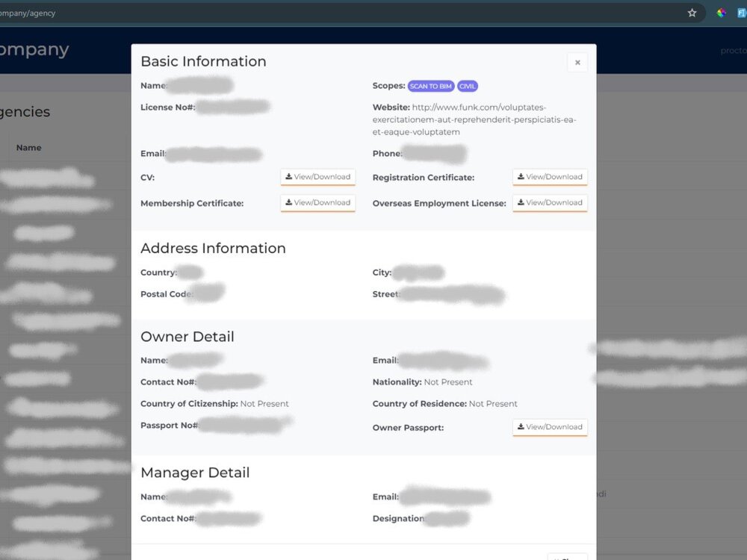Click the SCAN TO BIM scope badge
This screenshot has width=747, height=560.
[431, 86]
